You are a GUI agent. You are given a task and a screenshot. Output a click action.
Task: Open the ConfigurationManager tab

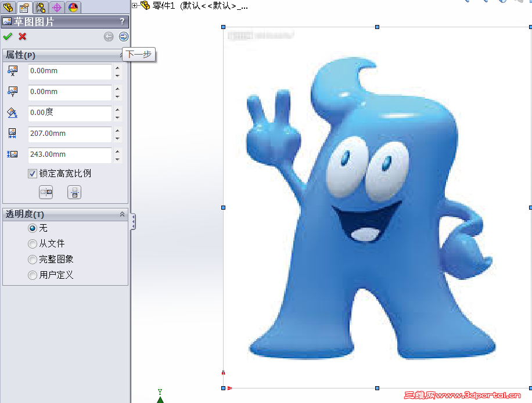click(41, 7)
